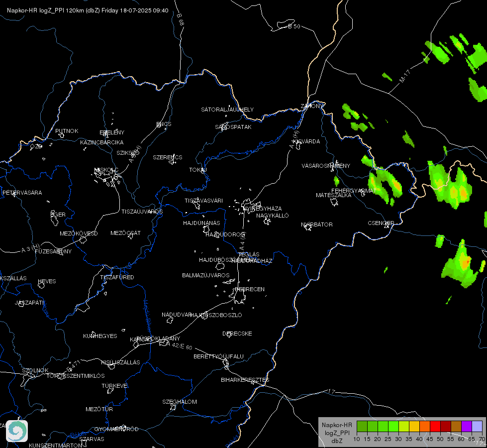Image resolution: width=487 pixels, height=448 pixels.
Task: Click the TISZAÚJVÁROS city label
Action: pos(142,212)
